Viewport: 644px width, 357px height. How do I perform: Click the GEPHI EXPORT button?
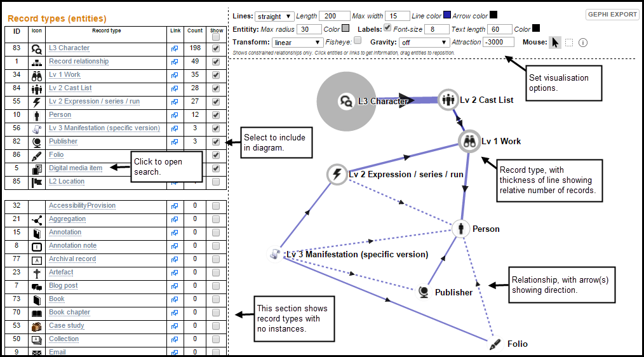coord(612,15)
